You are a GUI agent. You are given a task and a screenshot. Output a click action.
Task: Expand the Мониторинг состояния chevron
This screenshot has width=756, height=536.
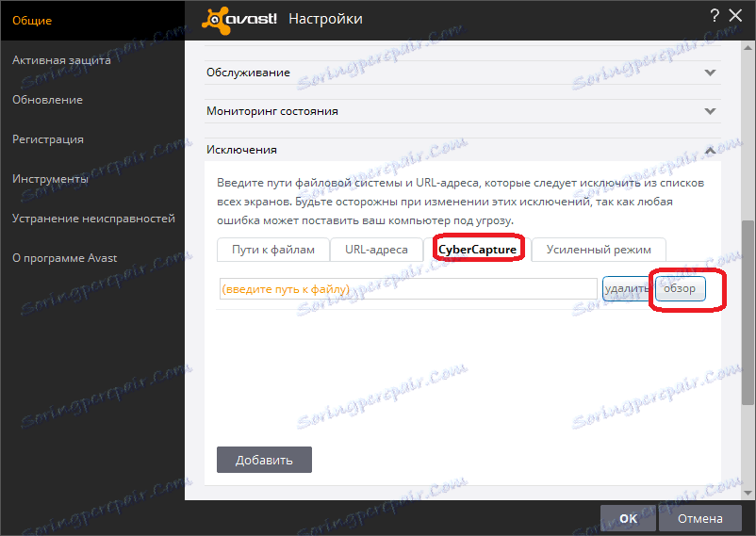710,111
